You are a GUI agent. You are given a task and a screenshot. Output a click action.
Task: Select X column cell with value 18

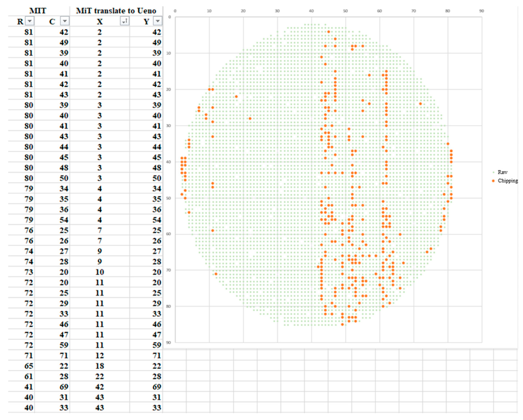(100, 366)
